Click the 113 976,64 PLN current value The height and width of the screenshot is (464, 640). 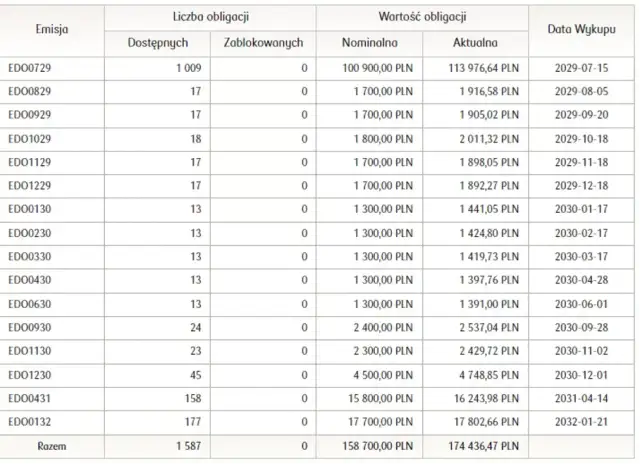click(x=479, y=69)
